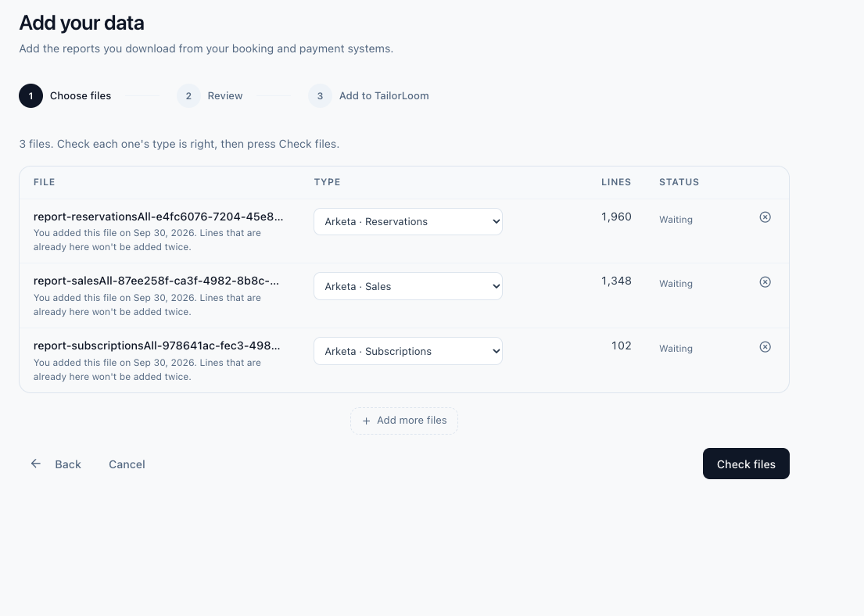This screenshot has width=864, height=616.
Task: Click the report-reservationsAll file name
Action: point(158,217)
